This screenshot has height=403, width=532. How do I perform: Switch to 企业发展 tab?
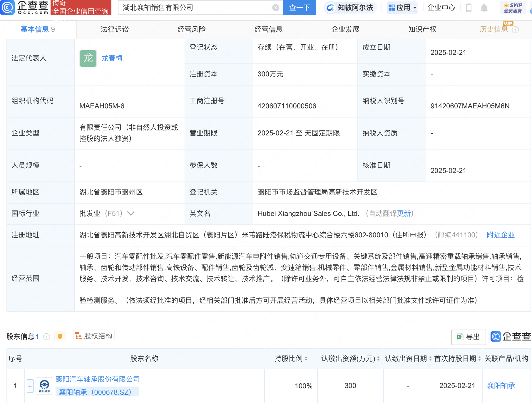(x=345, y=29)
